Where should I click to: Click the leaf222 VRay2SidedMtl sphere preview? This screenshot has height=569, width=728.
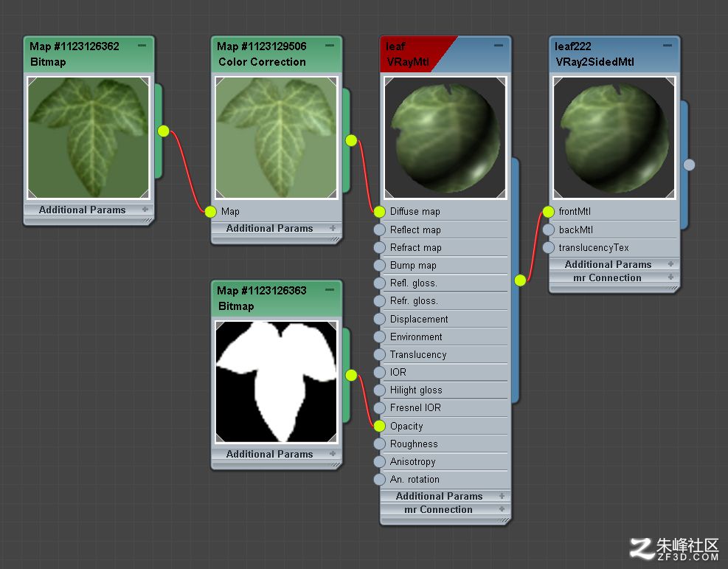click(614, 137)
